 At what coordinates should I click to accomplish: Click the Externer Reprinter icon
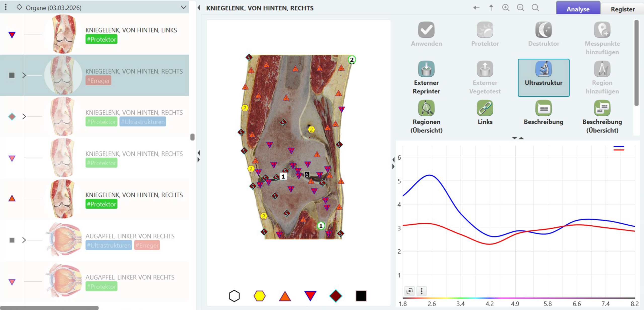(x=426, y=69)
